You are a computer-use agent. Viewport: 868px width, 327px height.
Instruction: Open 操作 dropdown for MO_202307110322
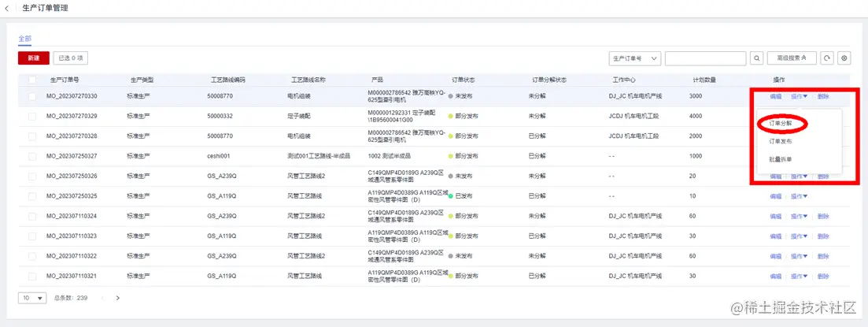coord(799,256)
